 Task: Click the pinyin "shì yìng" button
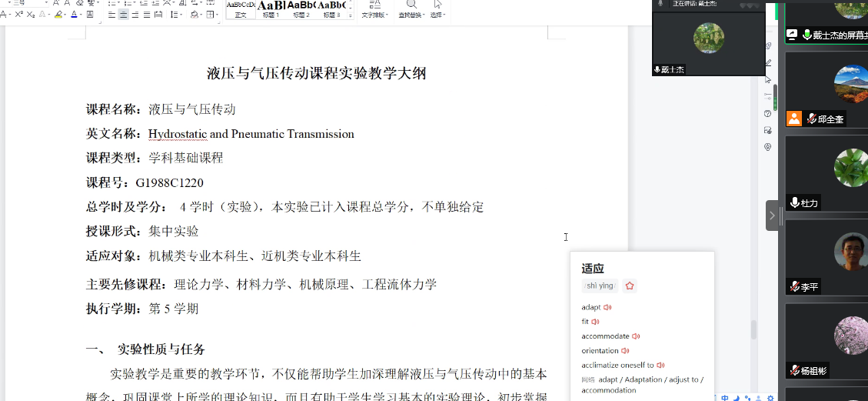point(600,286)
